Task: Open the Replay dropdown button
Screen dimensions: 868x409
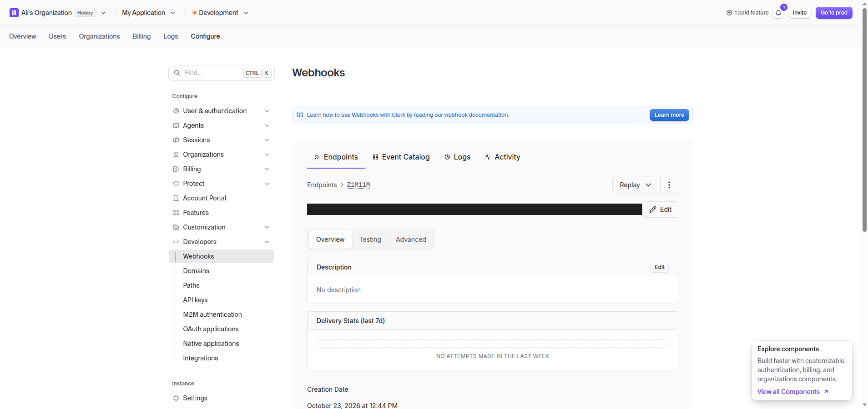Action: [636, 185]
